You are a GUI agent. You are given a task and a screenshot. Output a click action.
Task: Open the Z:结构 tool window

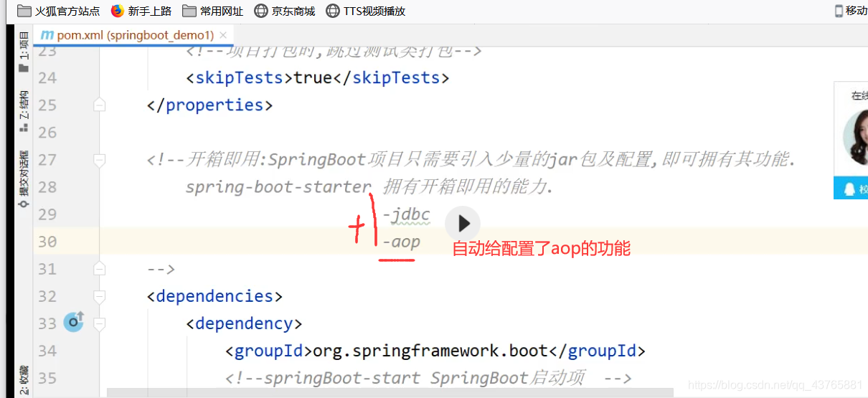[24, 111]
